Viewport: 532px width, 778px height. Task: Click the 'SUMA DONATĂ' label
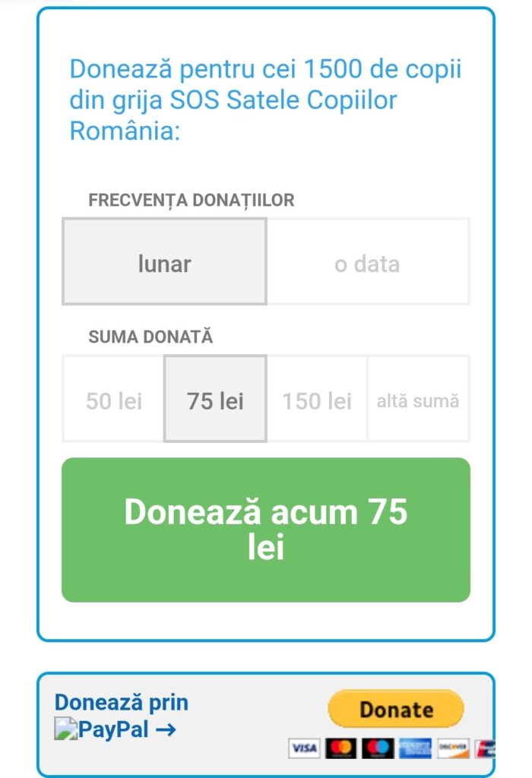tap(150, 337)
